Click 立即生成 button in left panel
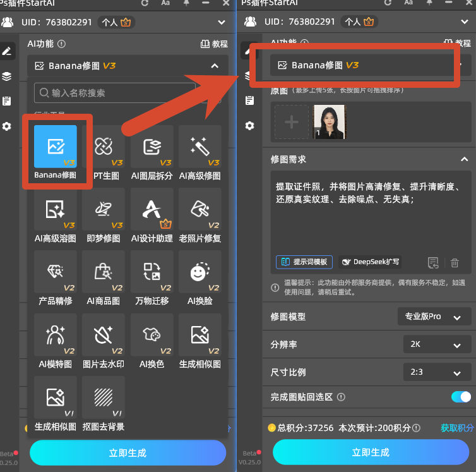 pos(128,452)
